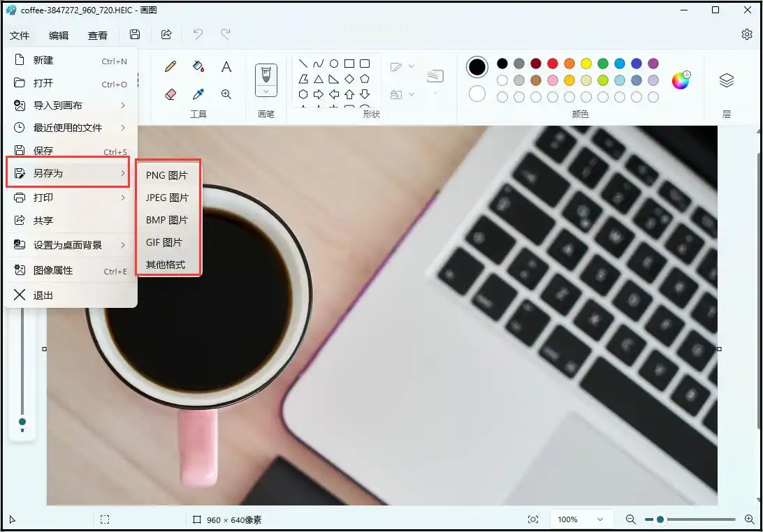Select the Fill bucket tool
The image size is (763, 532).
click(x=198, y=67)
